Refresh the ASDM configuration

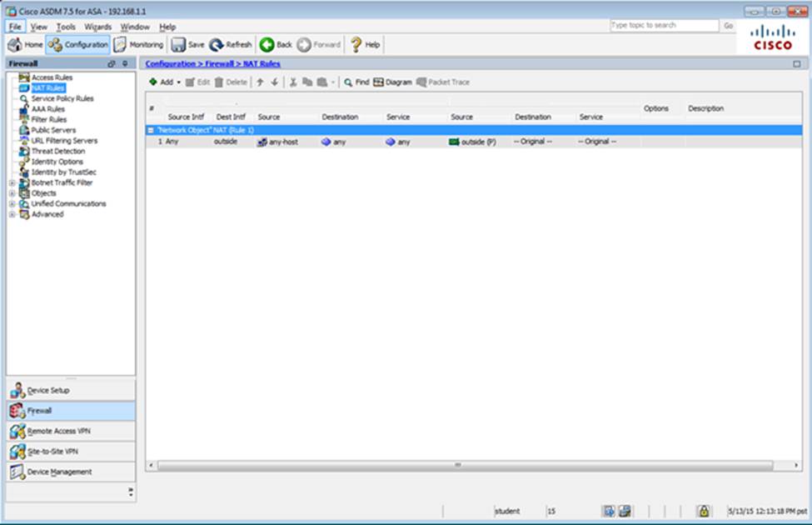pos(217,45)
